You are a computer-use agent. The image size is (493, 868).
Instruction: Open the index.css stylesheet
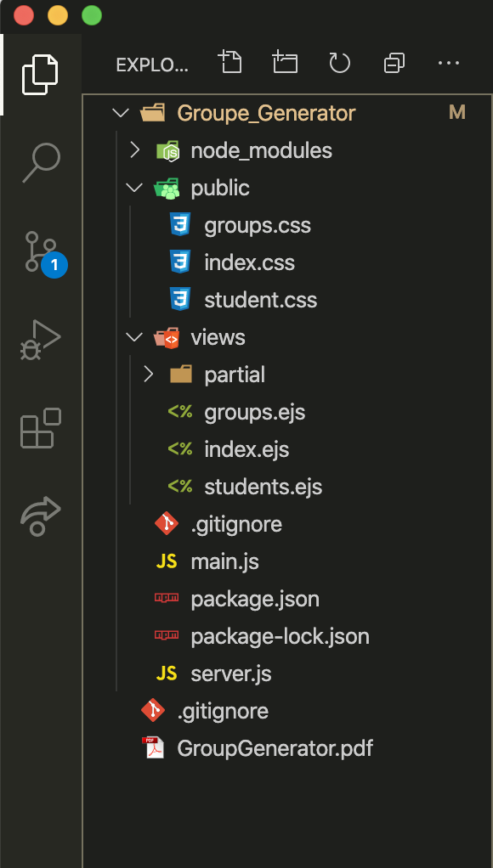[250, 262]
